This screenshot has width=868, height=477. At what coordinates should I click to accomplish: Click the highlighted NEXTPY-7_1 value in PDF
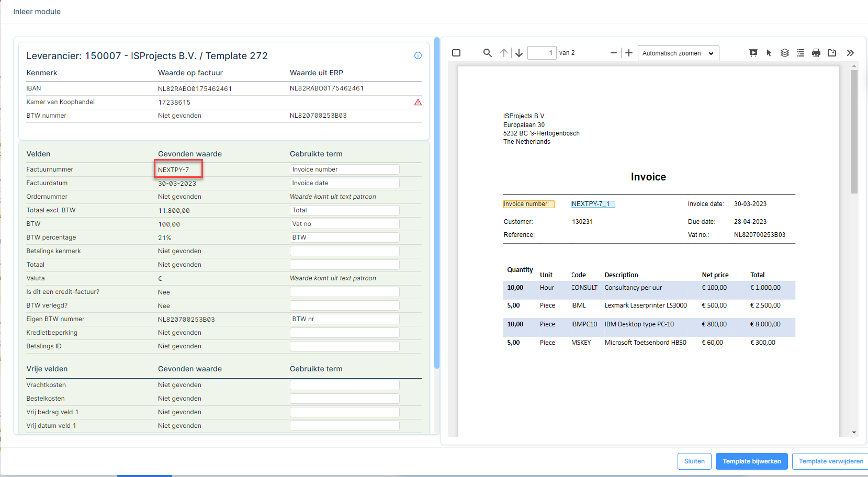click(593, 204)
